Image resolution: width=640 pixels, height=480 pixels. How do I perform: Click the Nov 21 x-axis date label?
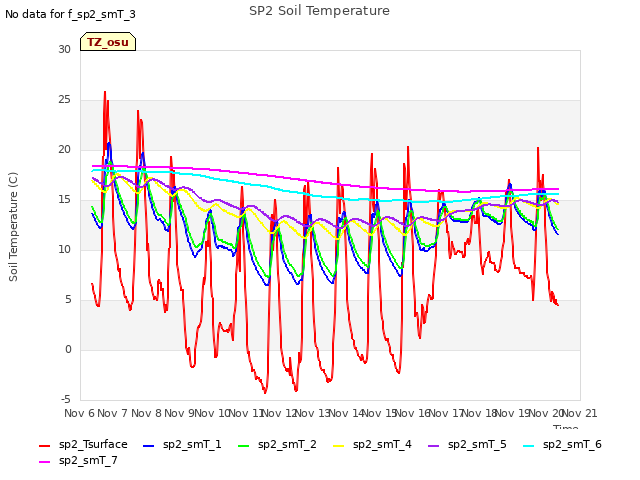tap(580, 413)
